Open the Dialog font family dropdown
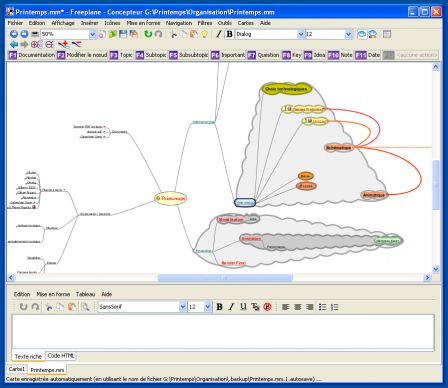This screenshot has height=388, width=448. 301,34
